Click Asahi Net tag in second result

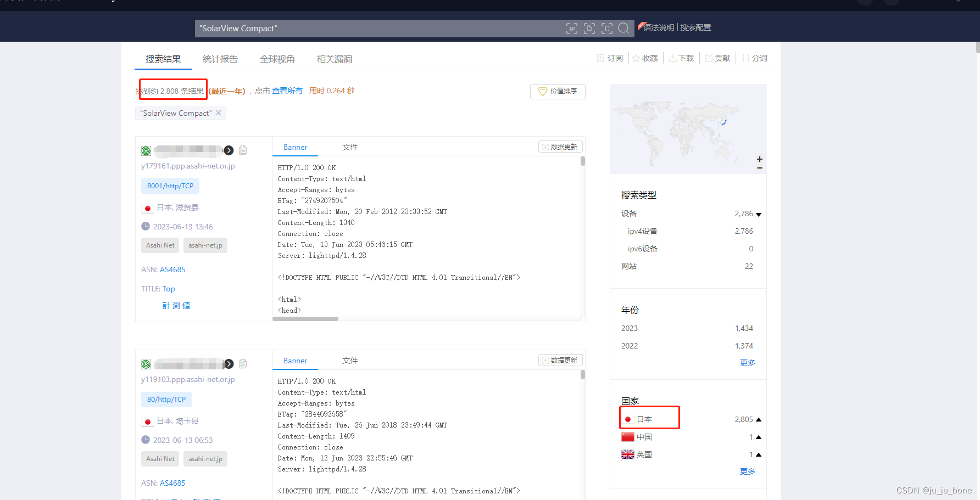160,459
